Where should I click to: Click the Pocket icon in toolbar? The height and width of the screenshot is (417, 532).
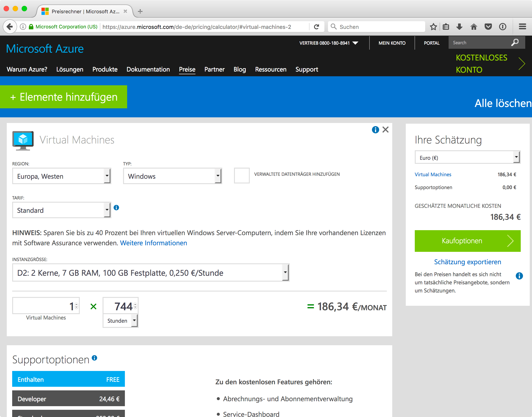click(x=488, y=27)
